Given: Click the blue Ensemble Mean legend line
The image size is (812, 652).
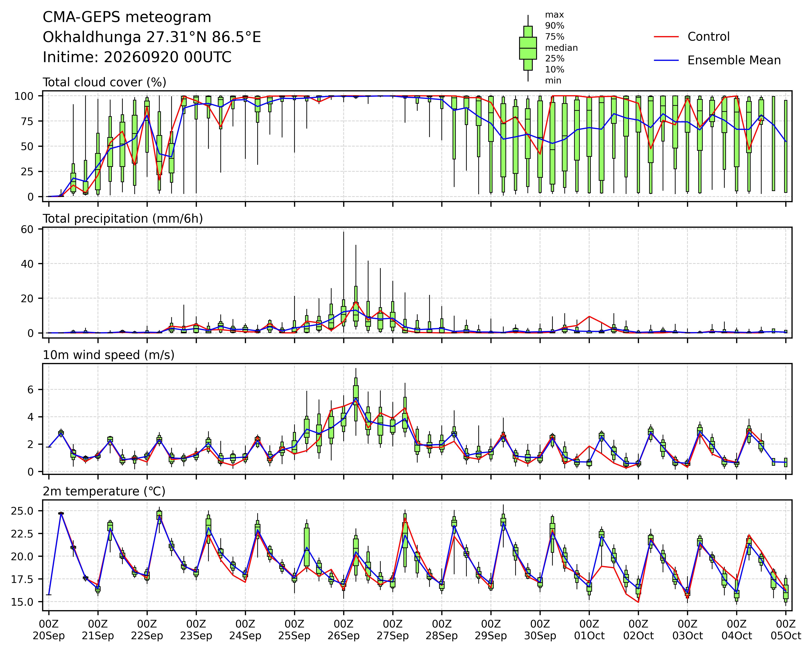Looking at the screenshot, I should pos(666,60).
